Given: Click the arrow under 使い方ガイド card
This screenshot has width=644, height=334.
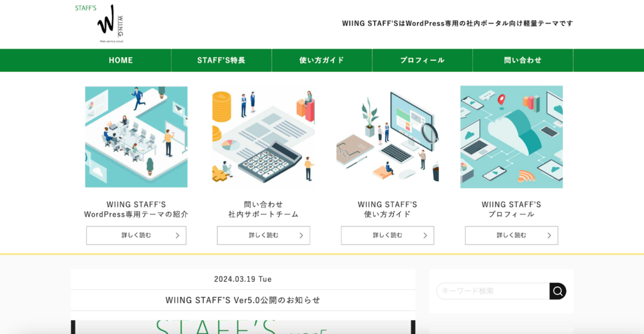Looking at the screenshot, I should click(x=425, y=235).
